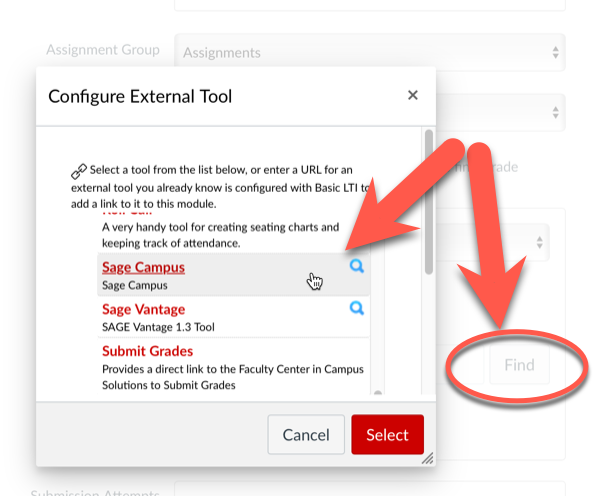Click the resize grip at dialog's bottom corner
The width and height of the screenshot is (602, 496).
click(x=427, y=458)
